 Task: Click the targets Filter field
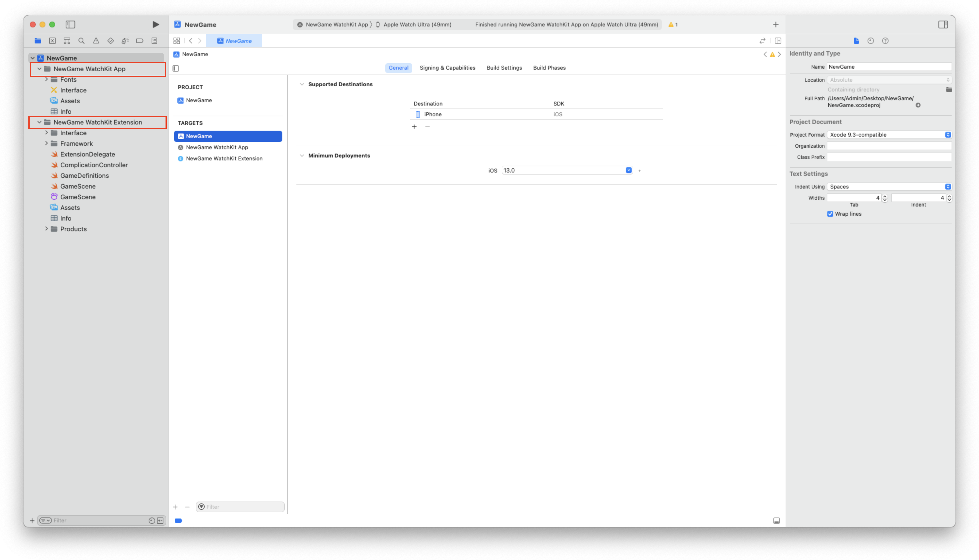(x=240, y=507)
